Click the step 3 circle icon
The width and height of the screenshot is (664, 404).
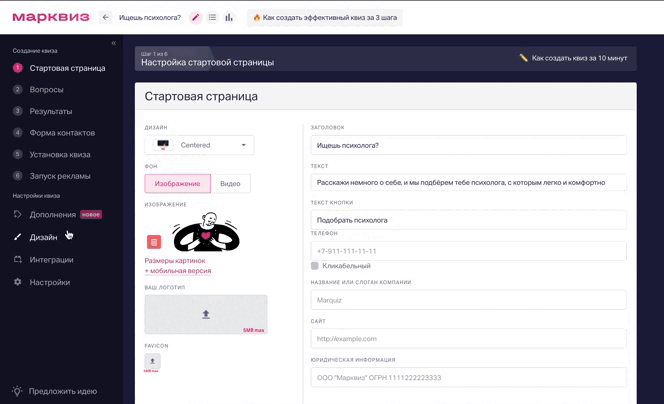(x=17, y=111)
